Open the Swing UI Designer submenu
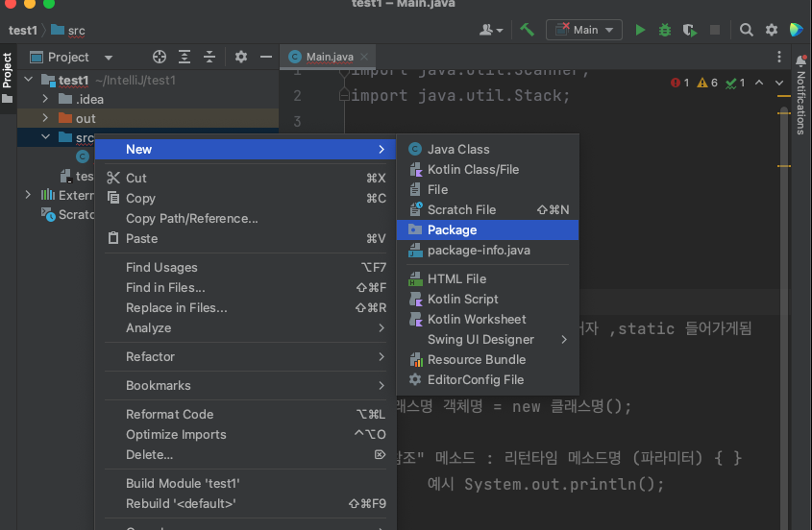Image resolution: width=812 pixels, height=530 pixels. tap(488, 340)
